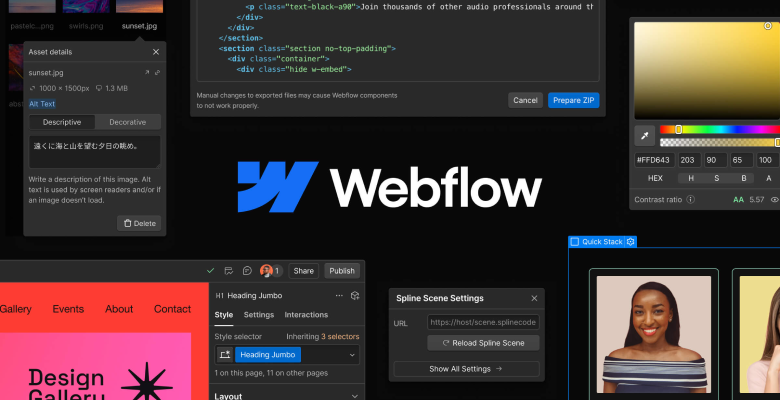Activate the eyedropper color tool
This screenshot has height=400, width=780.
click(645, 136)
